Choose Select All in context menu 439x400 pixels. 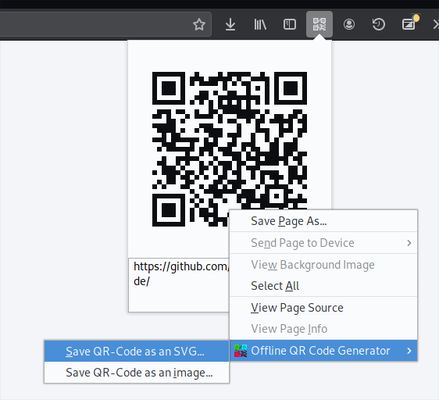[324, 286]
